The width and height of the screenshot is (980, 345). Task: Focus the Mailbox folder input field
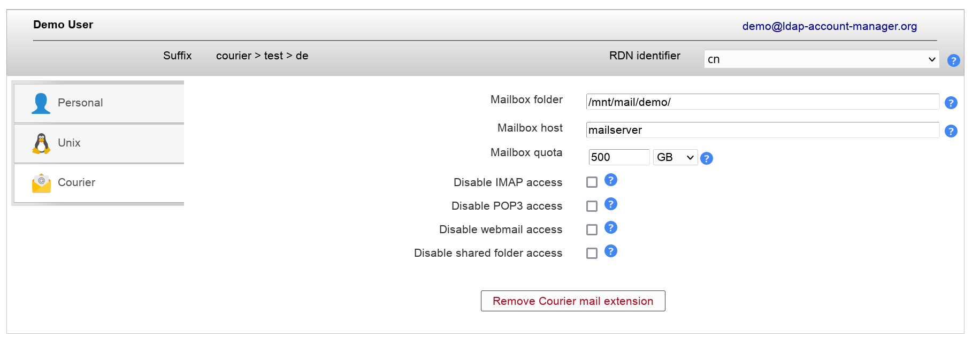click(x=762, y=102)
